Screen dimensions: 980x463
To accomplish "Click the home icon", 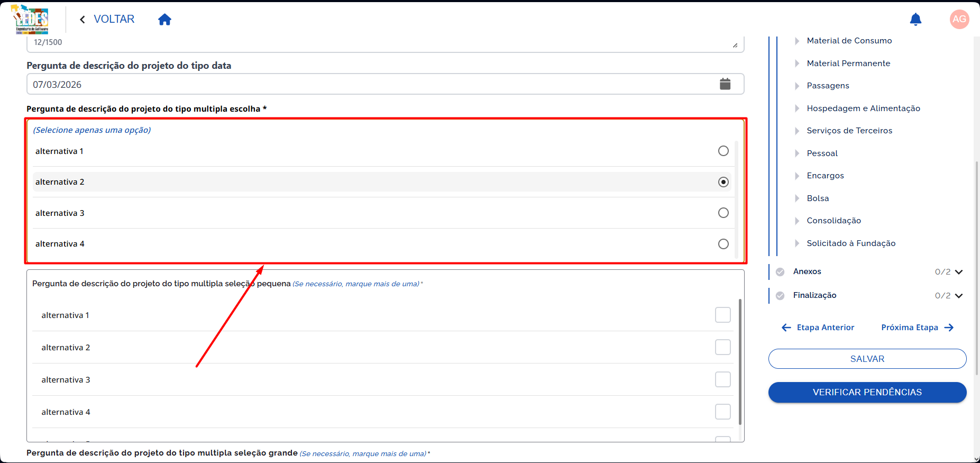I will [164, 20].
